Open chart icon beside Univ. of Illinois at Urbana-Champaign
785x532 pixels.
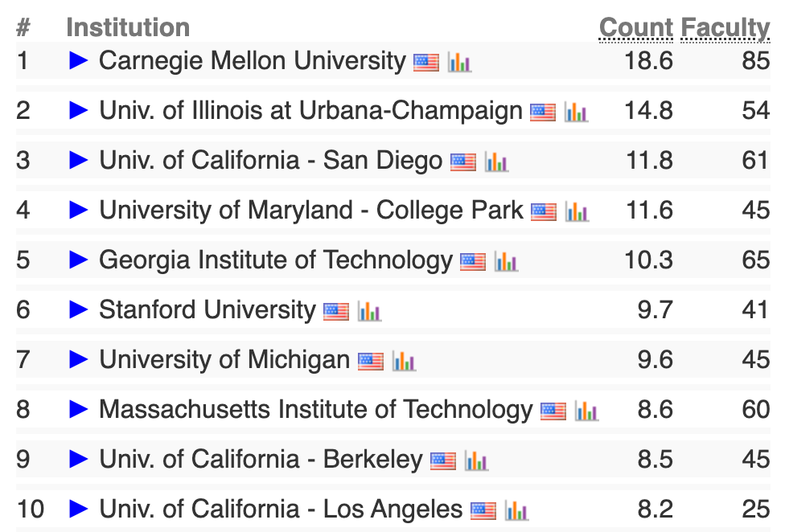coord(576,112)
